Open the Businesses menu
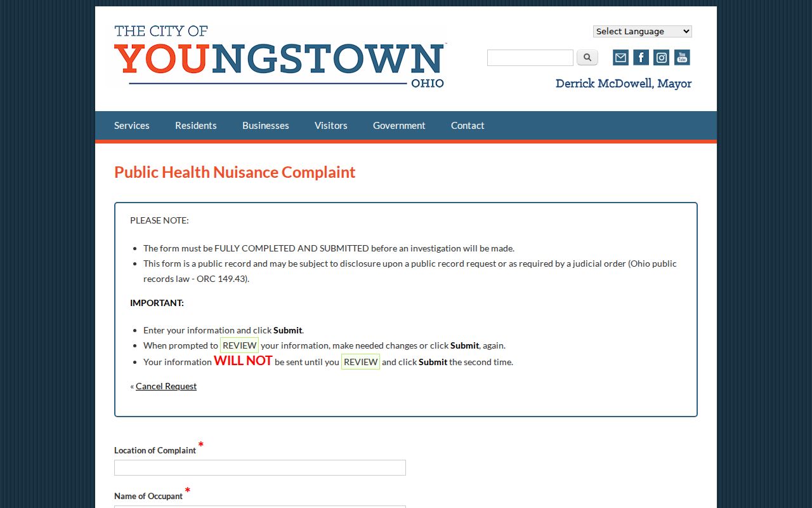This screenshot has height=508, width=812. click(x=266, y=126)
